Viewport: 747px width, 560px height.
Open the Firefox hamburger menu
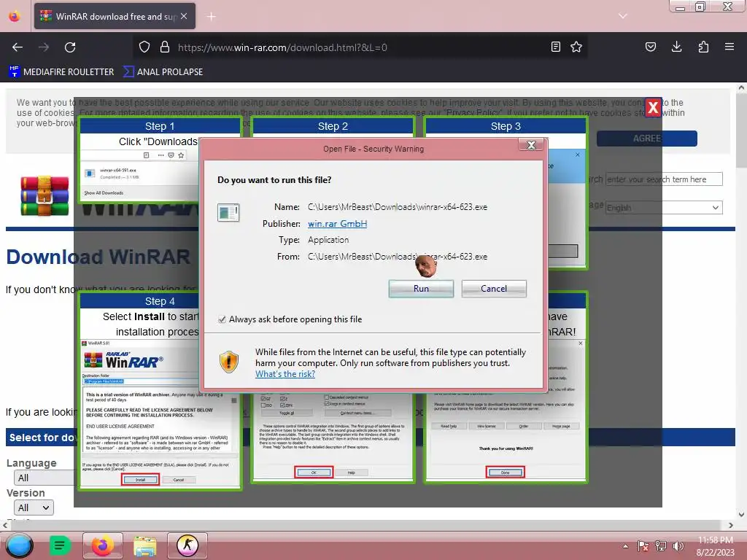pos(729,47)
